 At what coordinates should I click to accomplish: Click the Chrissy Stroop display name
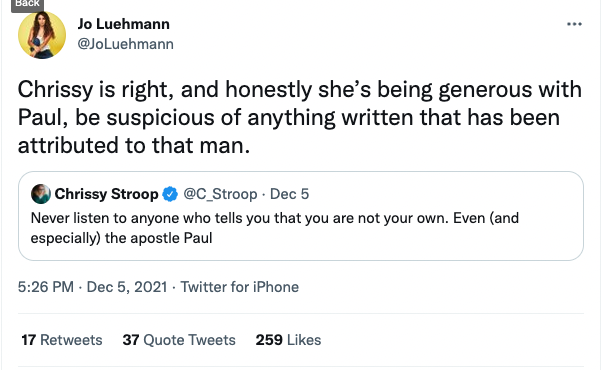(106, 194)
